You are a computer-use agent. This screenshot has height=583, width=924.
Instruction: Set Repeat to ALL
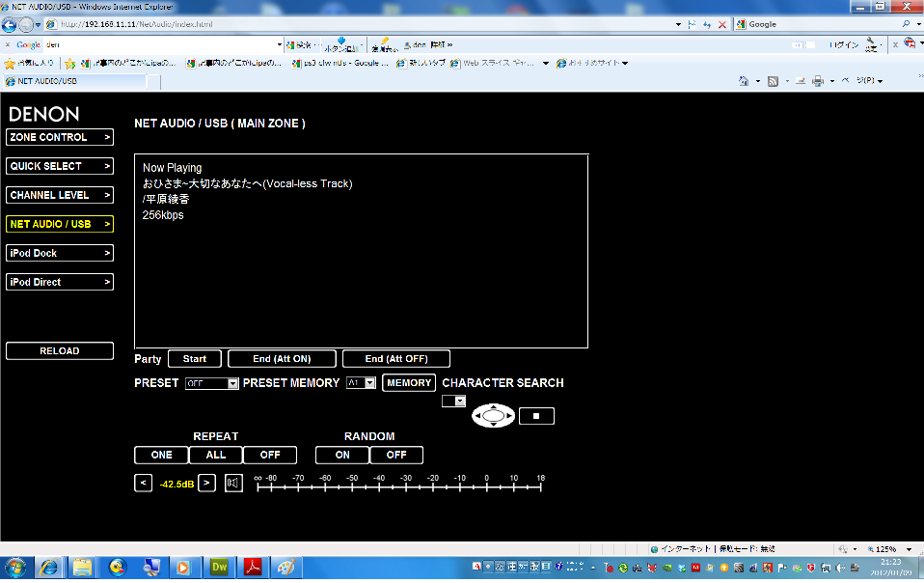click(216, 455)
